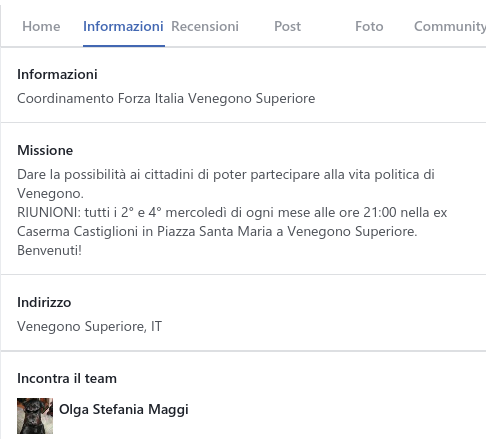Viewport: 486px width, 439px height.
Task: Click the Indirizzo heading
Action: pyautogui.click(x=44, y=302)
